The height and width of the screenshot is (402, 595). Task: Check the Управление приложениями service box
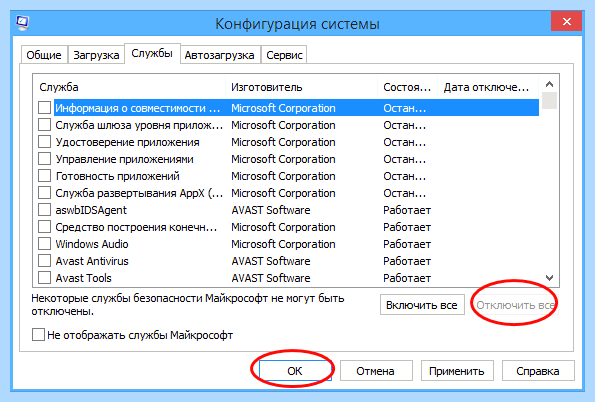point(44,159)
